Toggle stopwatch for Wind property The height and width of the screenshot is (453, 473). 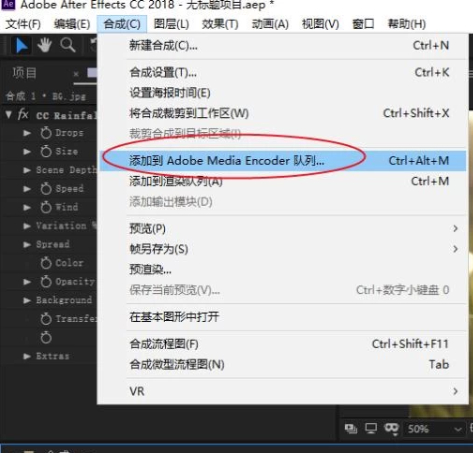pos(46,207)
